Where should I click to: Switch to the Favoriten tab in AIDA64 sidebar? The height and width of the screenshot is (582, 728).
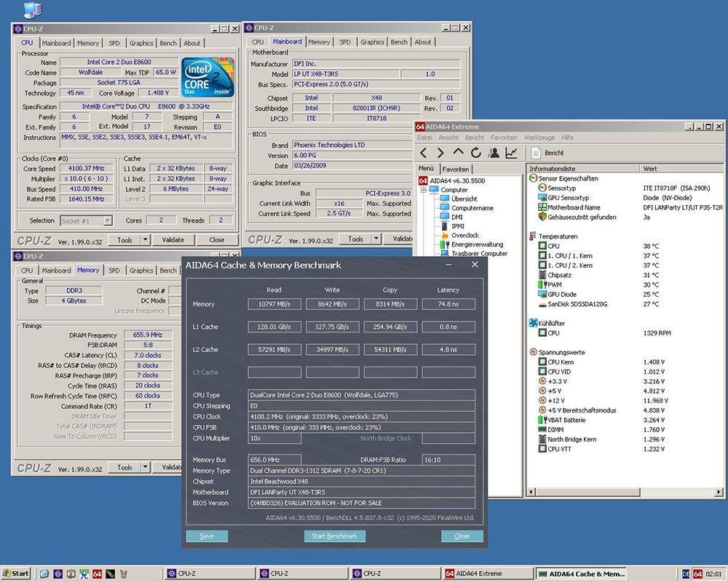click(456, 169)
